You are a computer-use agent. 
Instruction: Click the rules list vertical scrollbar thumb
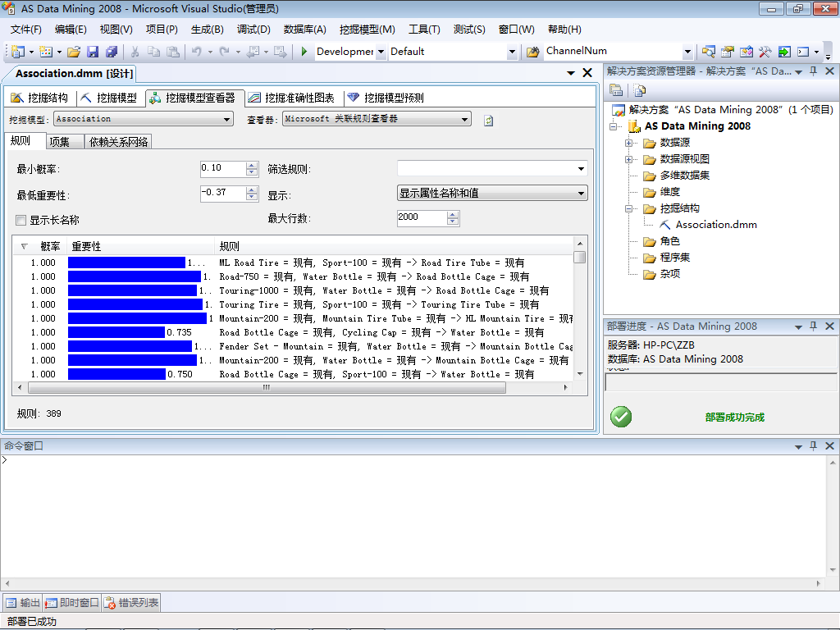[x=580, y=257]
